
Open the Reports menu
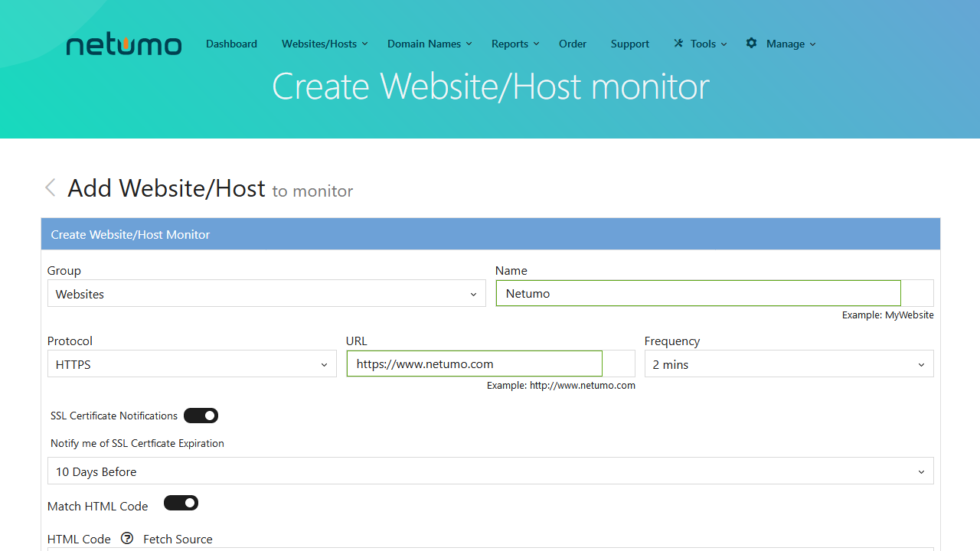[x=514, y=44]
